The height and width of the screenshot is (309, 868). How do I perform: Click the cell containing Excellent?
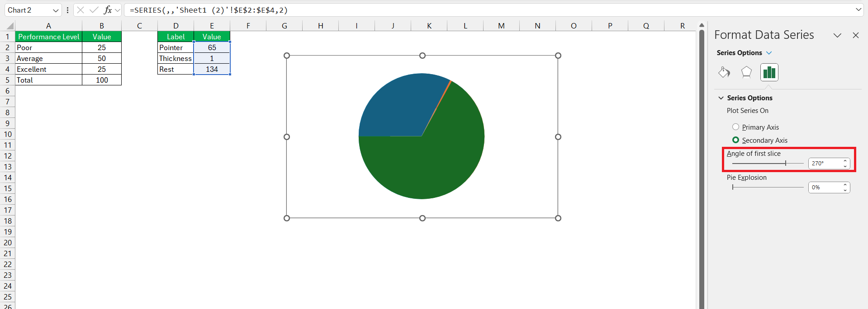tap(48, 69)
